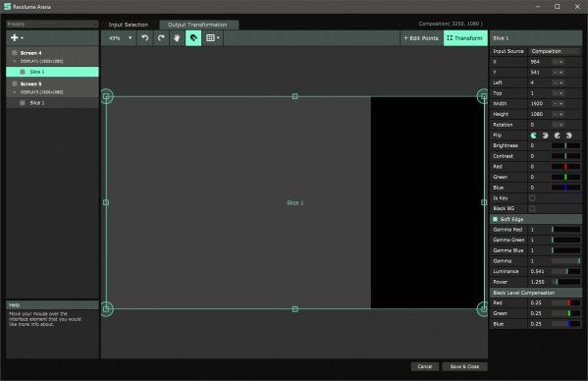
Task: Click the Brightness slider
Action: pos(565,145)
